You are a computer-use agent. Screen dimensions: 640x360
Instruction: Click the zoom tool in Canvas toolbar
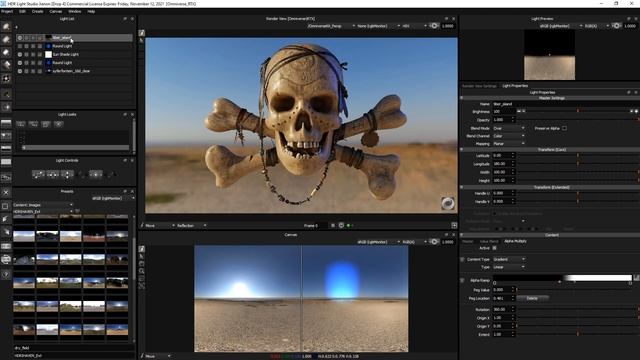point(141,271)
